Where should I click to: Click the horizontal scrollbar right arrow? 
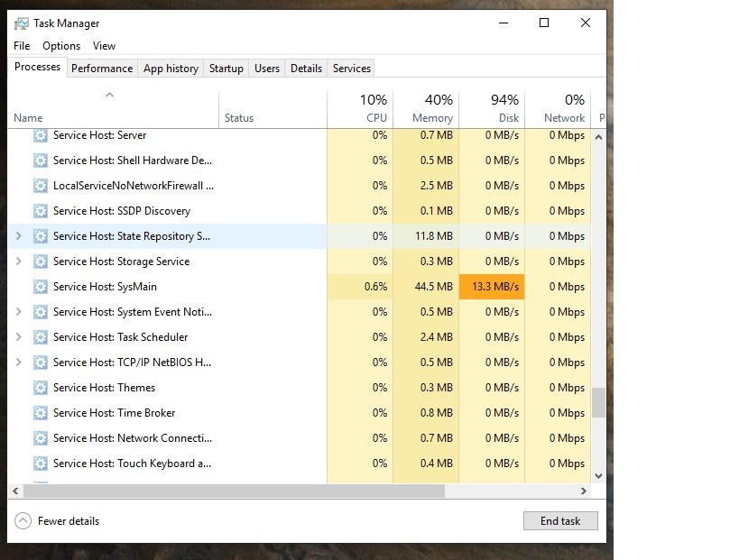584,491
